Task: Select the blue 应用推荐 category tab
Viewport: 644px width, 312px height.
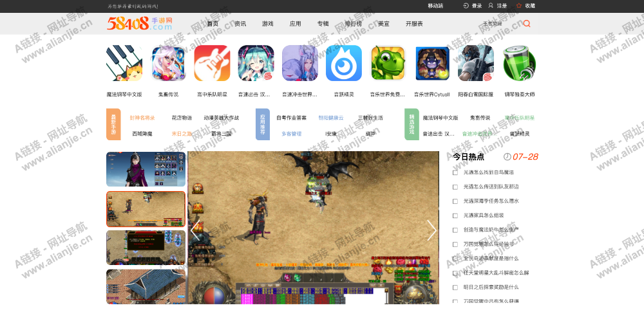Action: click(263, 124)
